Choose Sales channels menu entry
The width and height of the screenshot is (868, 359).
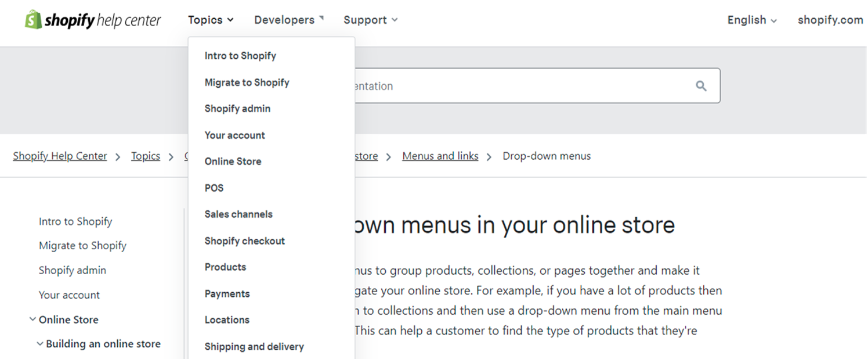[x=238, y=214]
